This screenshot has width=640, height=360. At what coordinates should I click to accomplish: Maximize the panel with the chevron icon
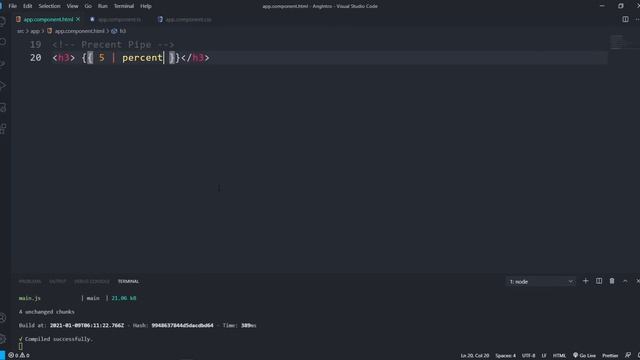(625, 281)
